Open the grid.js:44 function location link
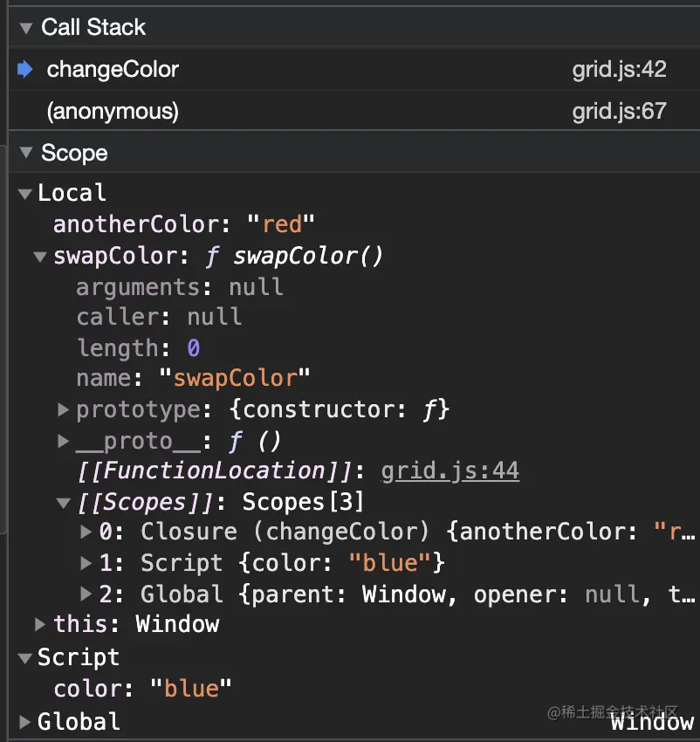 [x=450, y=471]
